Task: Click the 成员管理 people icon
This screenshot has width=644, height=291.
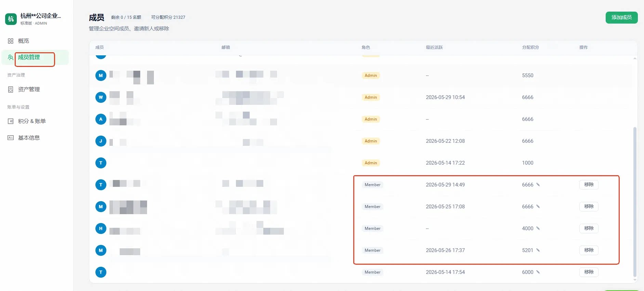Action: pos(11,57)
